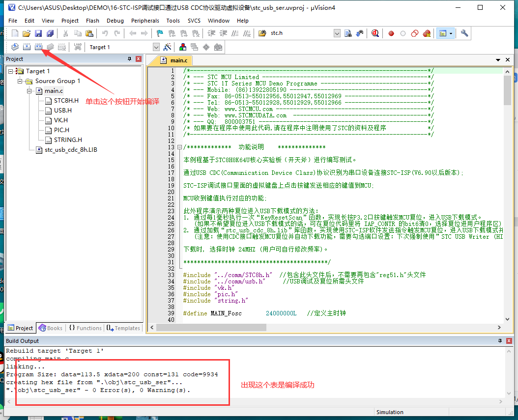The image size is (518, 420).
Task: Click the Copy icon in toolbar
Action: [x=78, y=33]
